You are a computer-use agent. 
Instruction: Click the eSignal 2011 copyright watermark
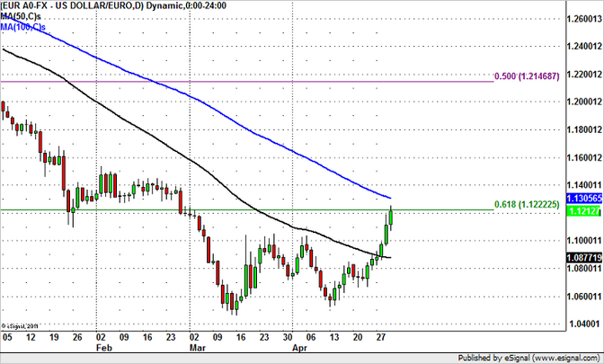(20, 324)
